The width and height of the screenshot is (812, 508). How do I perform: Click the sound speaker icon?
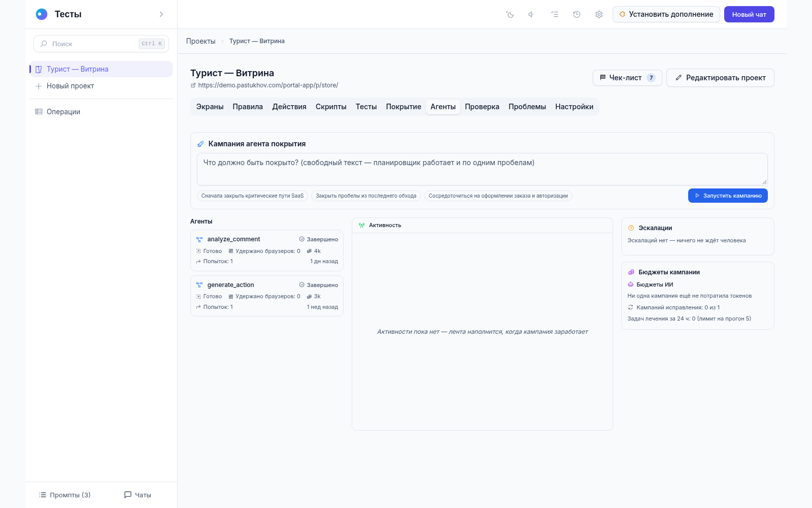(531, 14)
